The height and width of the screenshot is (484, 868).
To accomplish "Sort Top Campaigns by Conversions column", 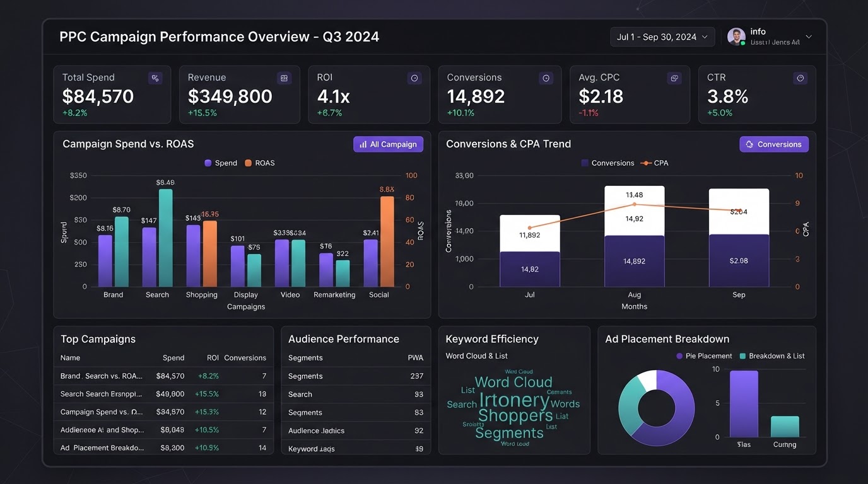I will (x=245, y=358).
